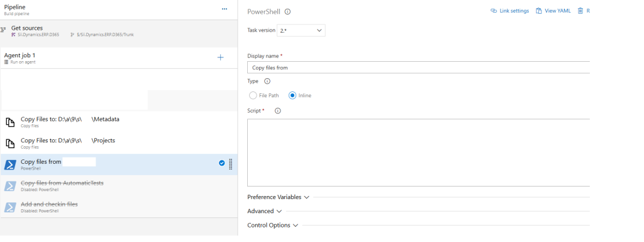Open Link settings
The image size is (644, 242).
(x=509, y=11)
